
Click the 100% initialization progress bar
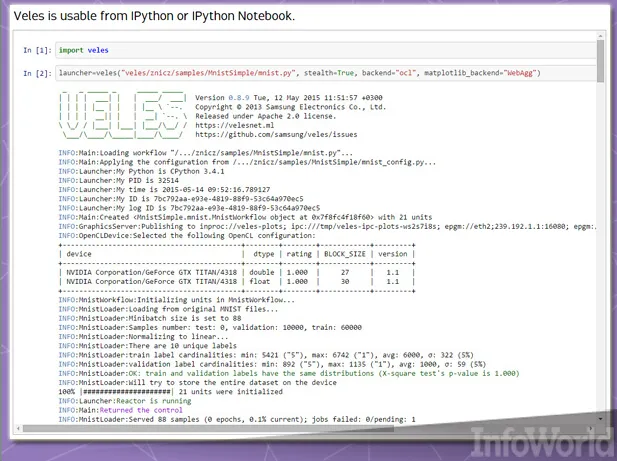tap(126, 392)
